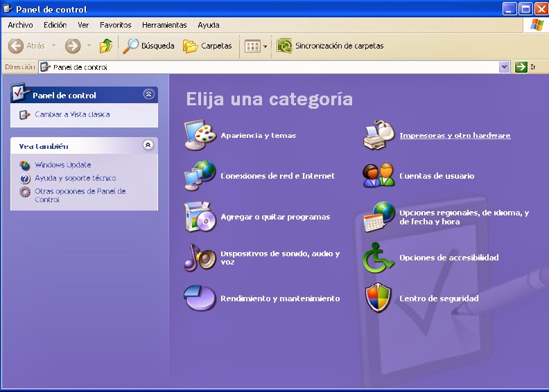
Task: Click the address bar Panel de control icon
Action: (45, 66)
